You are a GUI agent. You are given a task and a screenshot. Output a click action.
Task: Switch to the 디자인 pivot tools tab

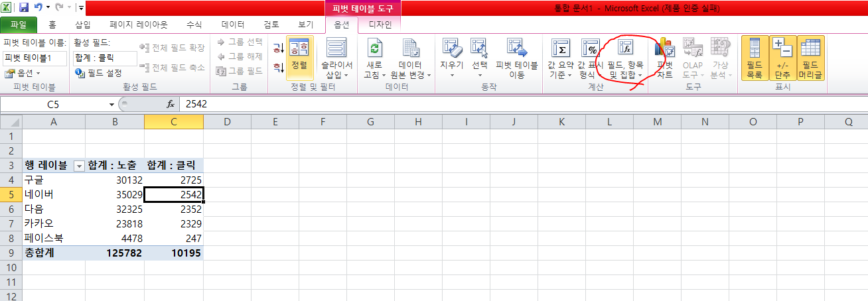380,25
